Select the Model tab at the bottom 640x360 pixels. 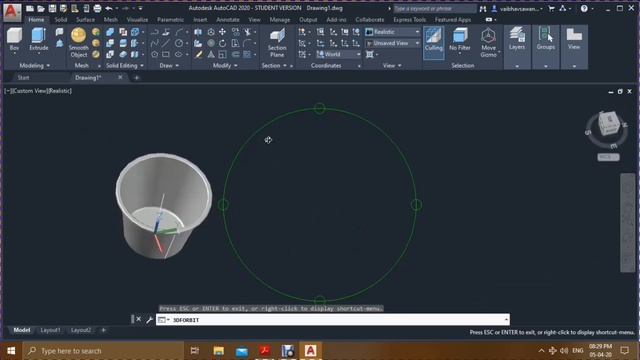tap(22, 330)
